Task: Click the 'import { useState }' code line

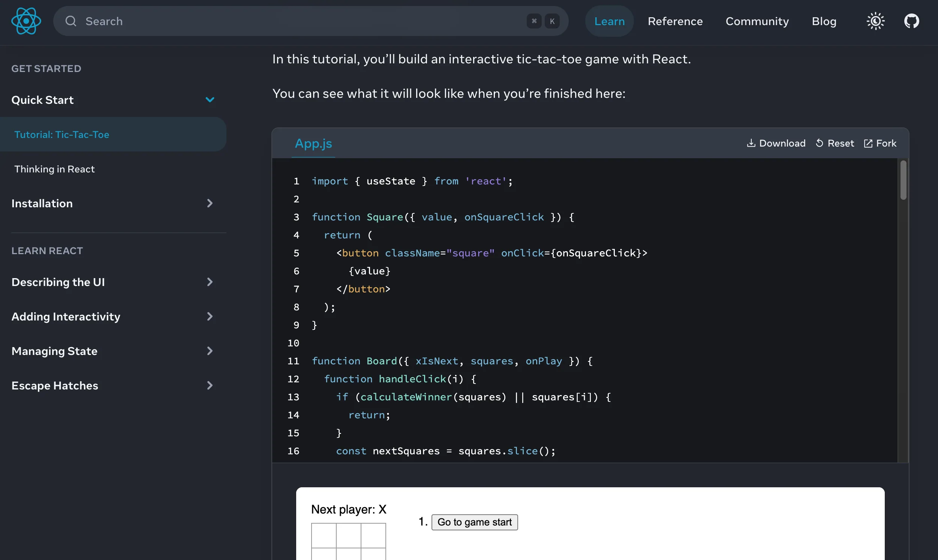Action: (412, 181)
